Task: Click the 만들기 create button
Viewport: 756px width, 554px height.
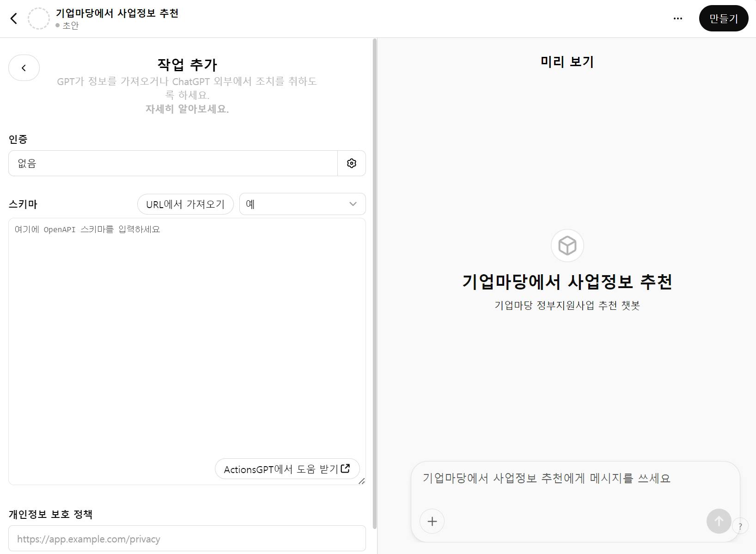Action: click(x=724, y=18)
